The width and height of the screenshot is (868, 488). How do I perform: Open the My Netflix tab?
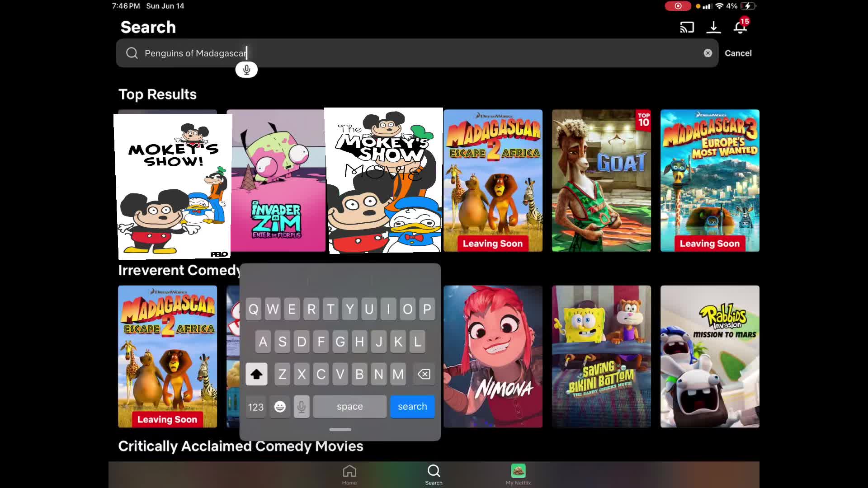point(518,474)
